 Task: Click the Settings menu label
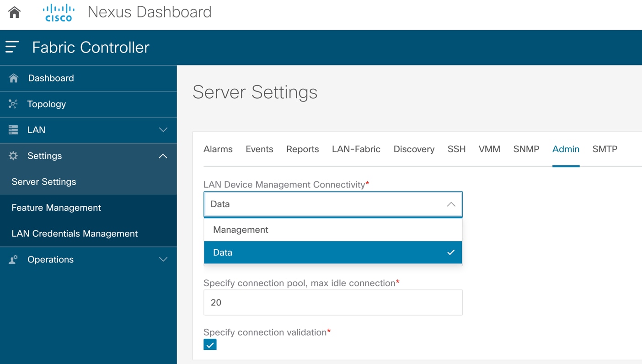tap(44, 156)
